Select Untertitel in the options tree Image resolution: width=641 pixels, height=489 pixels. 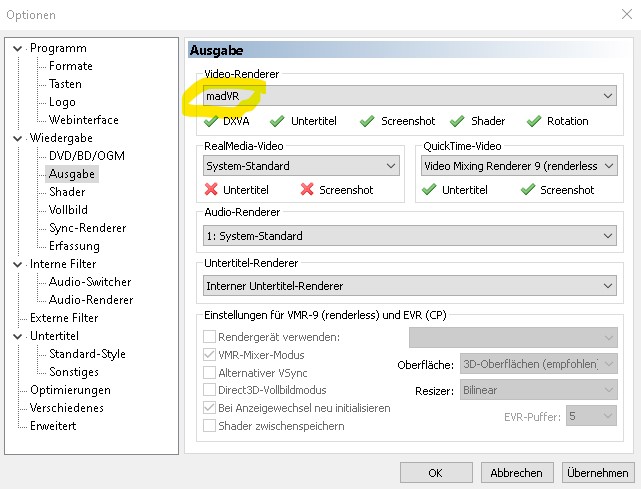54,336
